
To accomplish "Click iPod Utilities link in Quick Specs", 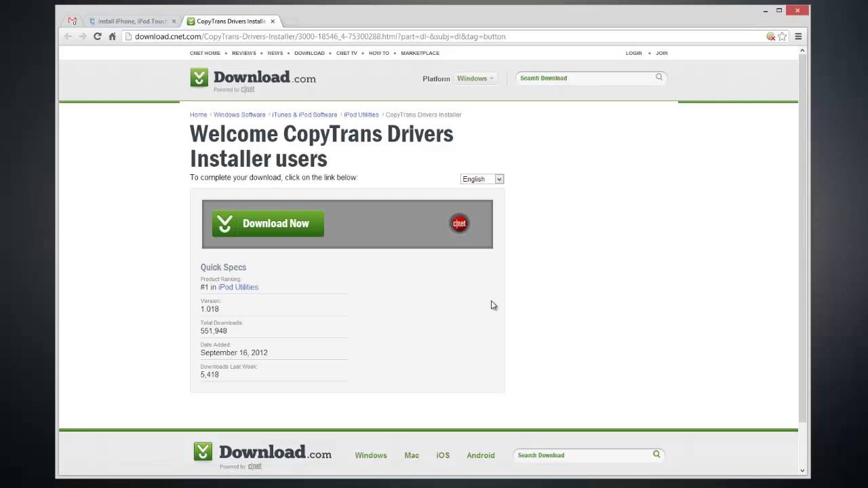I will (x=238, y=287).
